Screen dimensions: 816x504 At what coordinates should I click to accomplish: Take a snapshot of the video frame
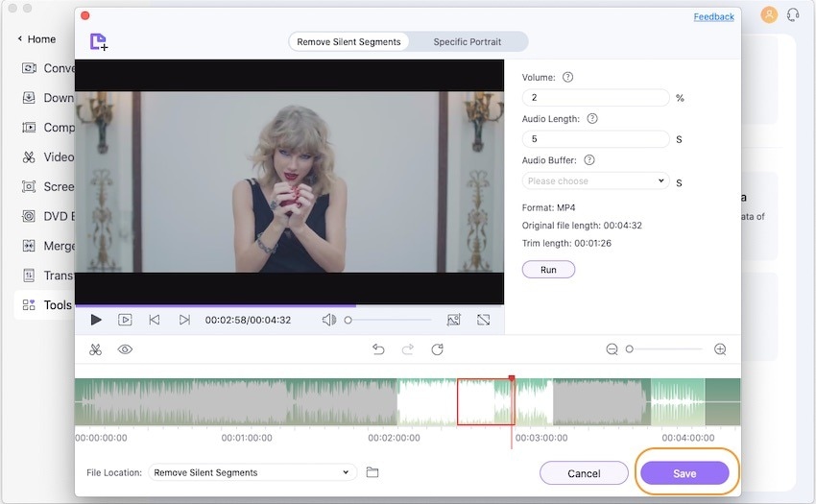(454, 320)
